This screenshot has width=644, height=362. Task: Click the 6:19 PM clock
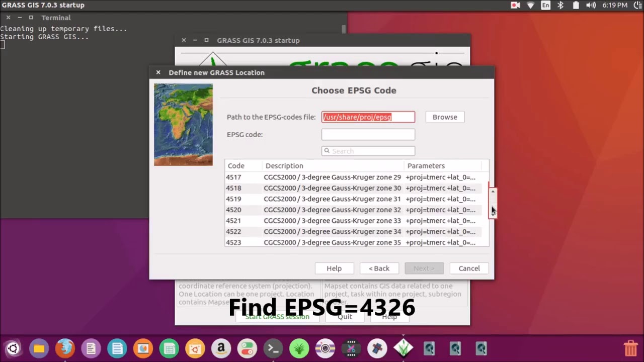coord(615,5)
